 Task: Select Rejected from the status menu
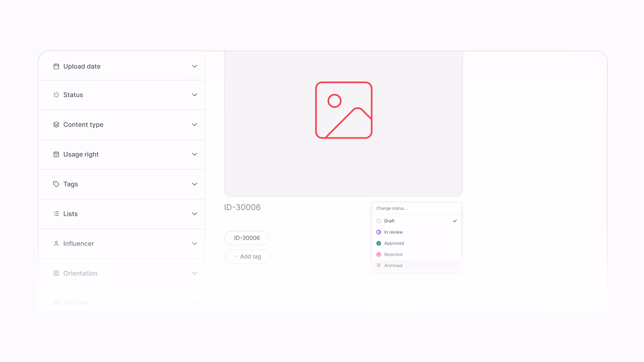point(393,254)
